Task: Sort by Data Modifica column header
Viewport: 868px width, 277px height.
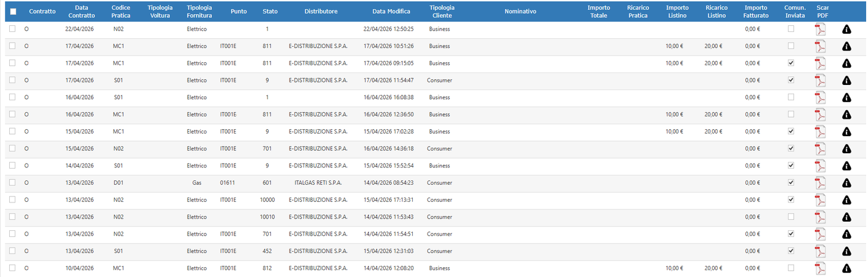Action: 392,12
